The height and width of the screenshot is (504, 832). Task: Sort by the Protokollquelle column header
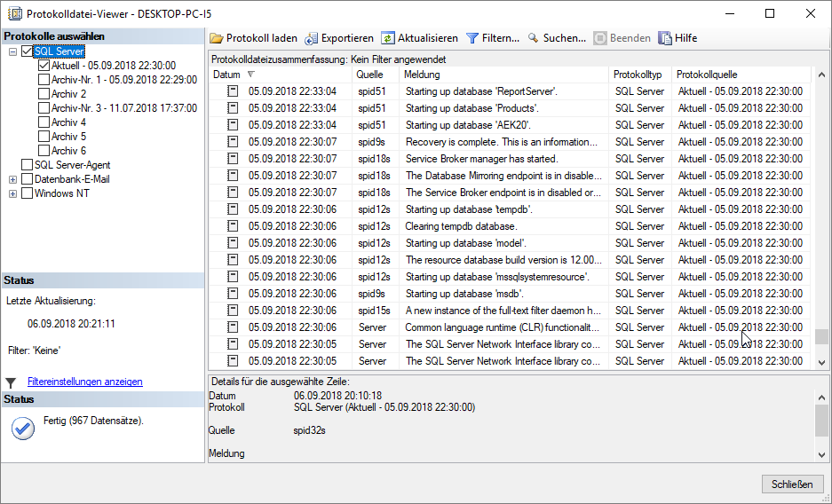pyautogui.click(x=741, y=75)
